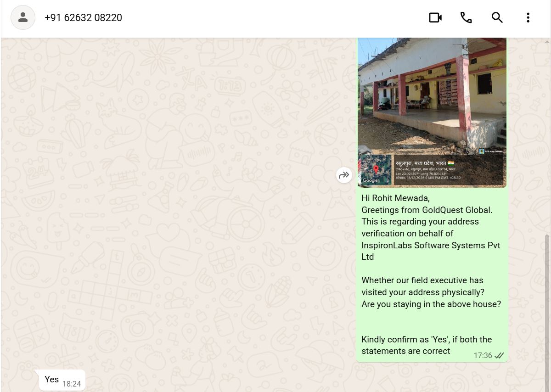This screenshot has width=551, height=392.
Task: Click the 'Hi Rohit Mewada' greeting line
Action: [395, 198]
